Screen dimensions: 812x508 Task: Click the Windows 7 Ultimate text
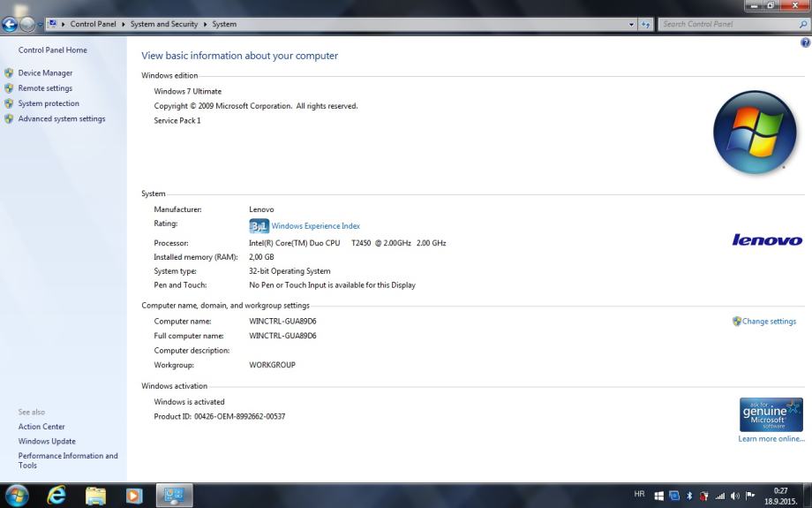187,91
